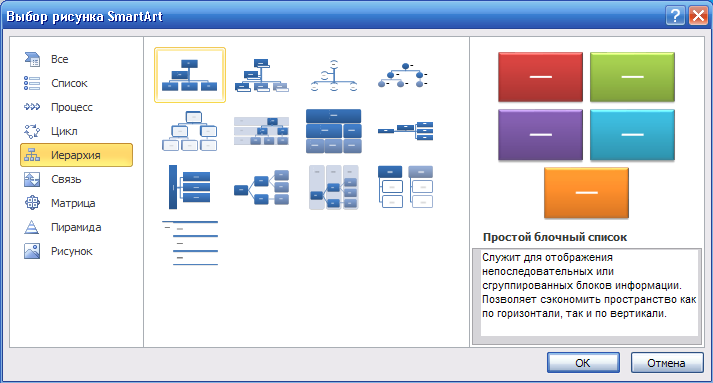Choose the Name and Title Organization Chart layout
This screenshot has width=713, height=383.
tap(261, 75)
